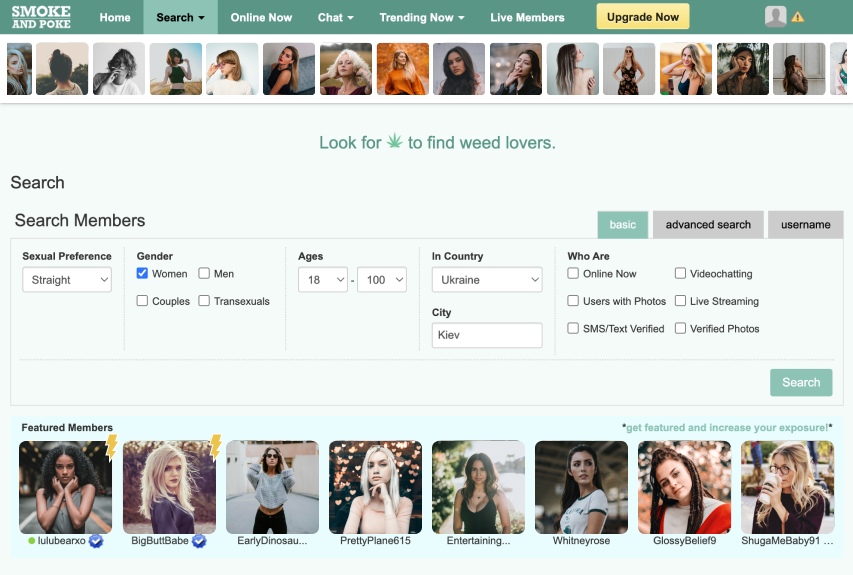Check the SMS/Text Verified checkbox
Image resolution: width=853 pixels, height=575 pixels.
[x=573, y=328]
